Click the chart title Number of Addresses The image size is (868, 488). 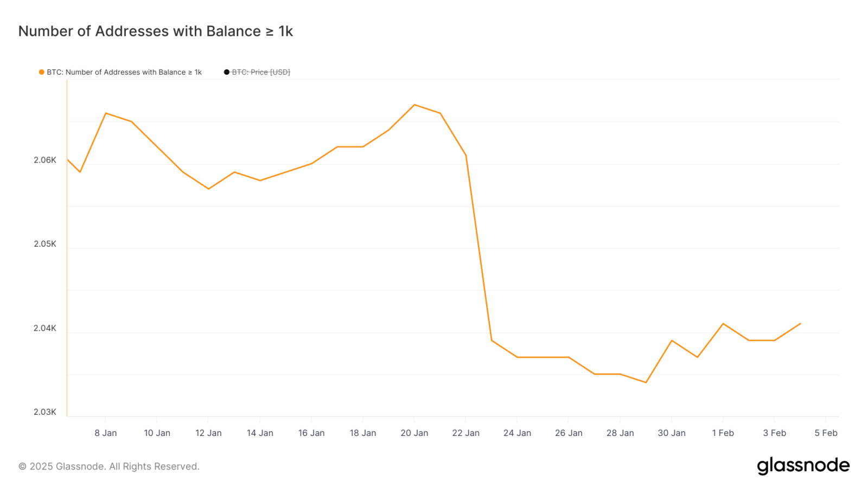[x=156, y=31]
